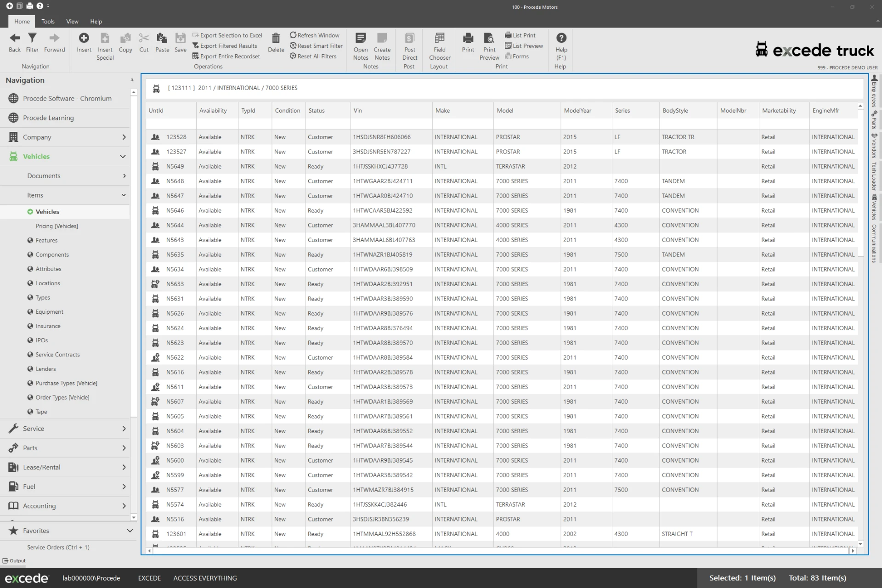Switch to the View ribbon tab

(72, 21)
